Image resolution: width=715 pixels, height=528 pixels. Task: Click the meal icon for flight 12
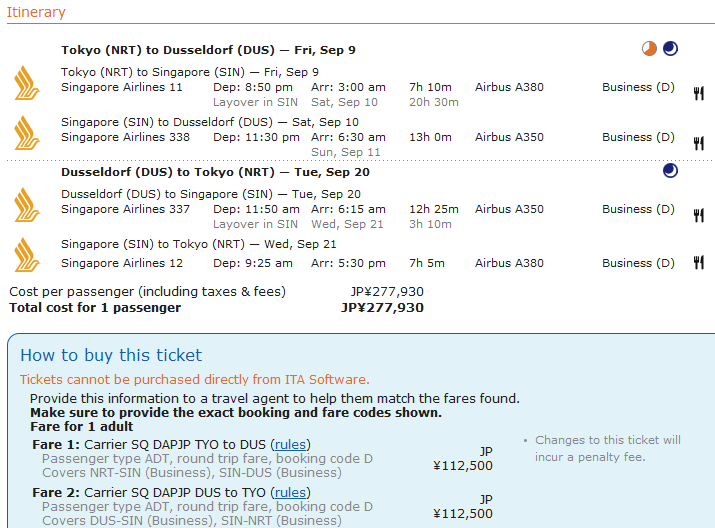(x=698, y=263)
